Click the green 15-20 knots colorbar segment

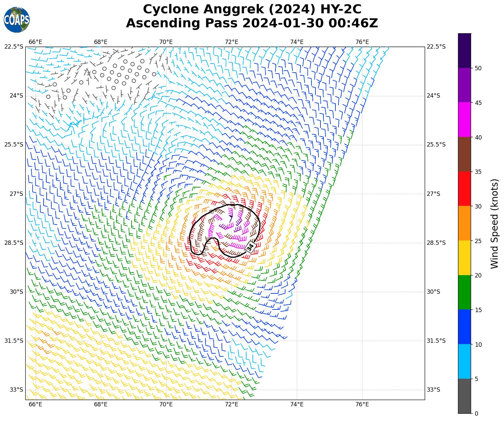tap(464, 292)
